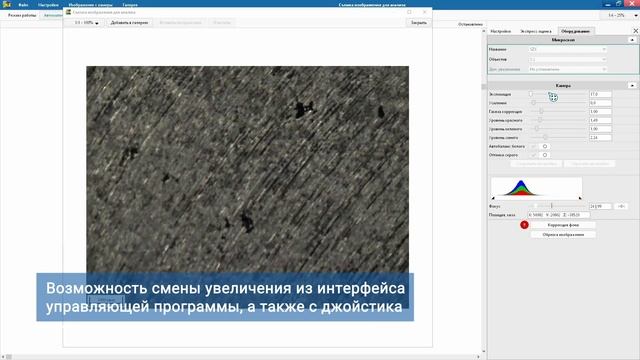640x360 pixels.
Task: Adjust the Гамма коррекция slider
Action: (x=558, y=111)
